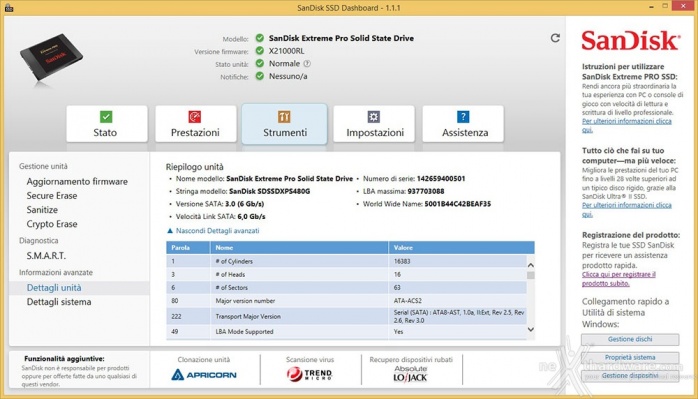Screen dimensions: 698x399
Task: Click the Nome column header
Action: [x=299, y=248]
